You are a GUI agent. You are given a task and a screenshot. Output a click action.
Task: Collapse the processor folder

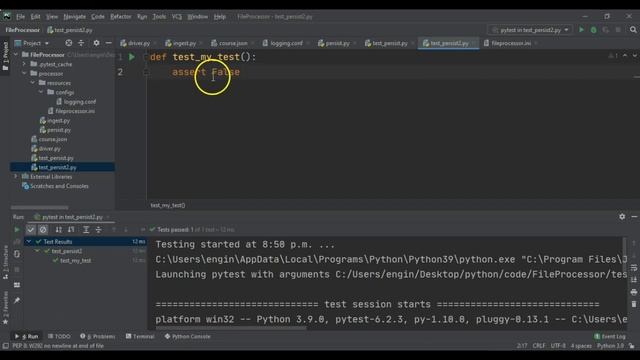(x=24, y=73)
